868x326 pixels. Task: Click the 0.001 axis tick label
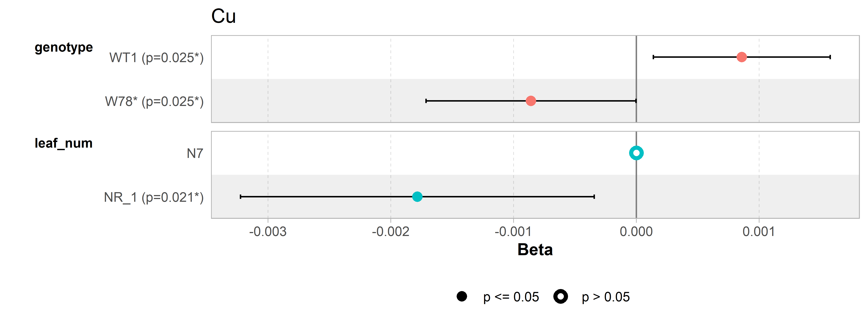pyautogui.click(x=759, y=232)
